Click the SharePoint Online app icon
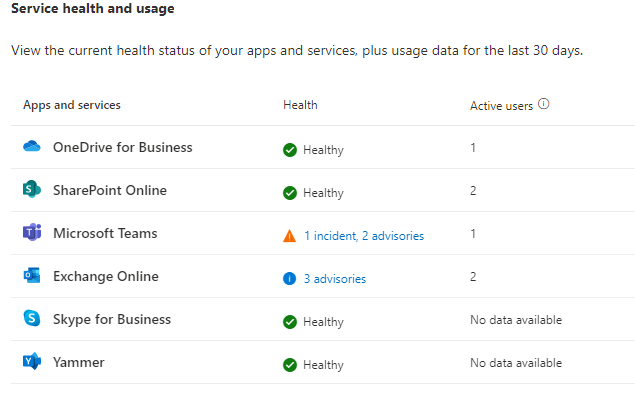The width and height of the screenshot is (635, 403). pyautogui.click(x=32, y=189)
